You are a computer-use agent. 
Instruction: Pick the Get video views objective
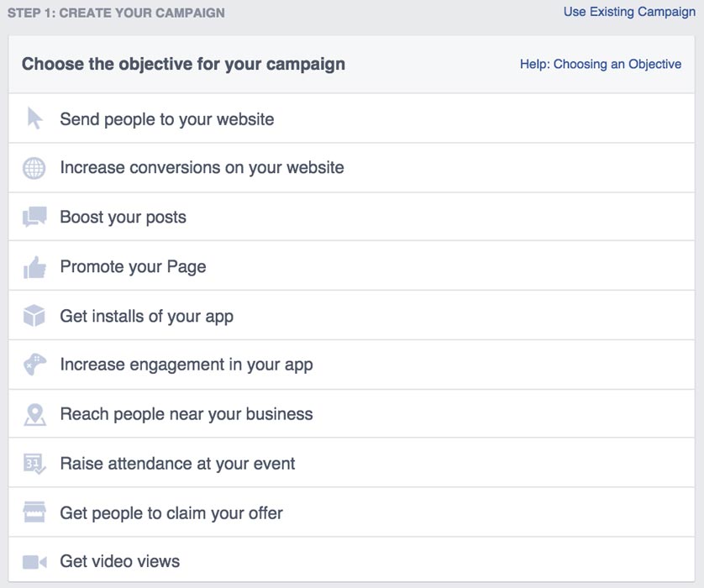tap(120, 561)
